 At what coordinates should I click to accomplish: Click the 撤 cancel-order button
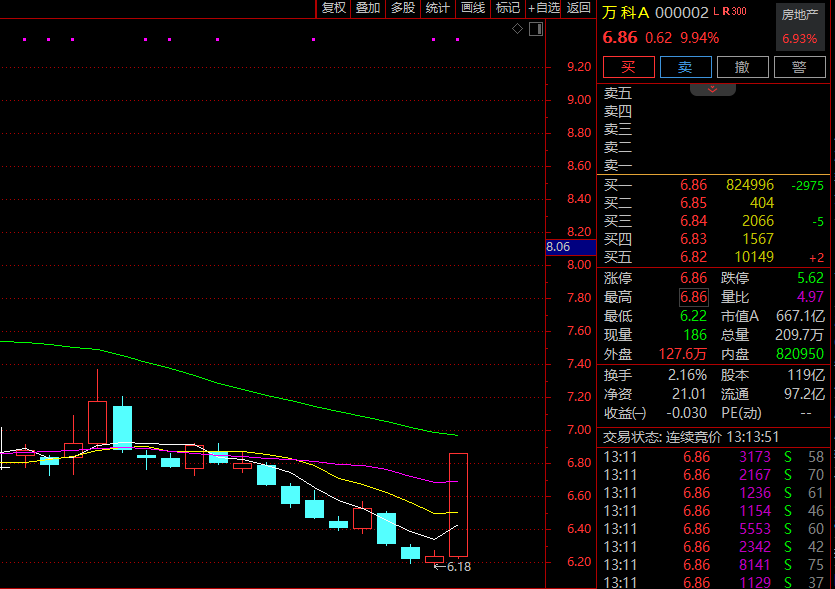742,67
